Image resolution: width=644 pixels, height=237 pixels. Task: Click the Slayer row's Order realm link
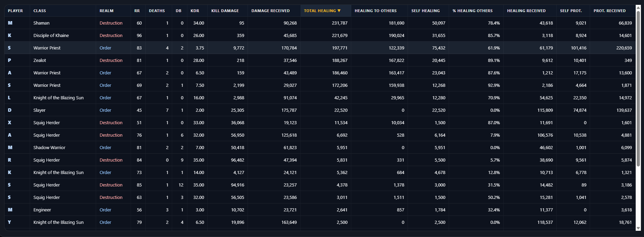(x=105, y=110)
